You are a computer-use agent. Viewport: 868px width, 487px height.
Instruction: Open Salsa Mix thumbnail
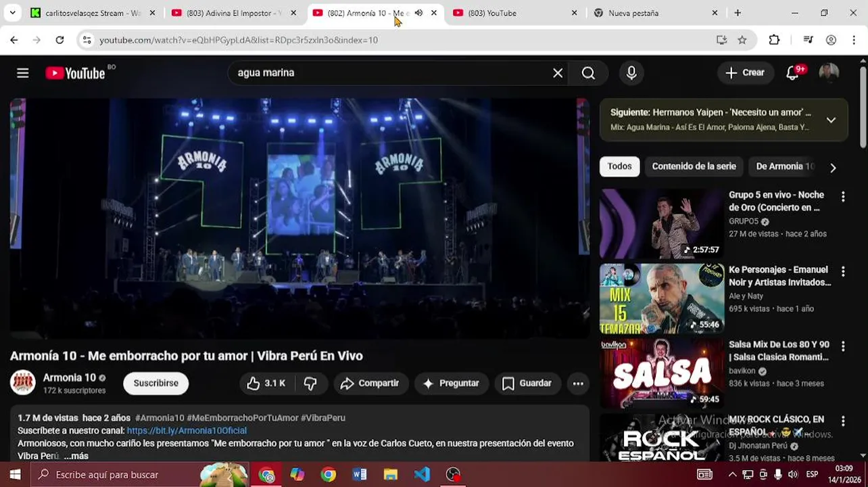(661, 373)
